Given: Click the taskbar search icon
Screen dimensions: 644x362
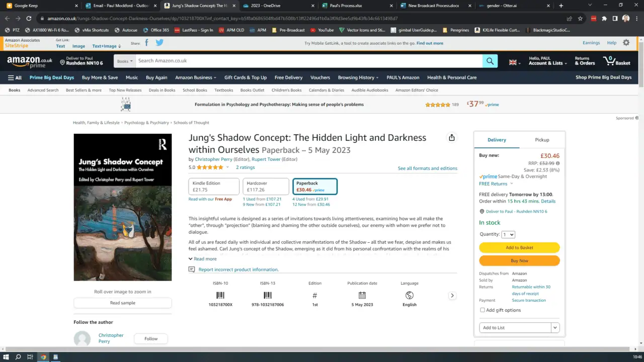Looking at the screenshot, I should [x=18, y=357].
